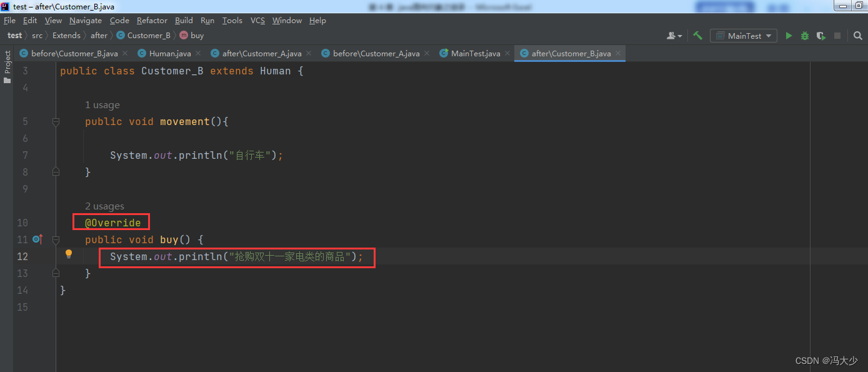The width and height of the screenshot is (868, 372).
Task: Start debugging with the bug icon
Action: (x=805, y=36)
